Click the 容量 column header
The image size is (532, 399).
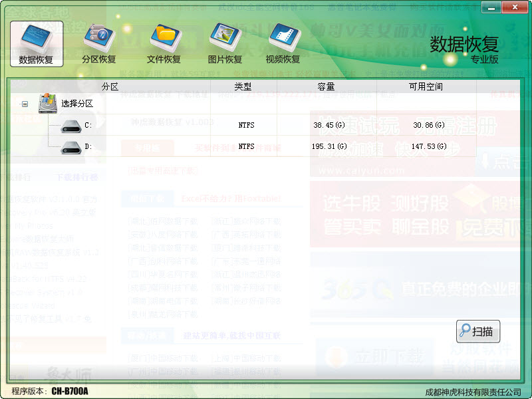(x=327, y=87)
